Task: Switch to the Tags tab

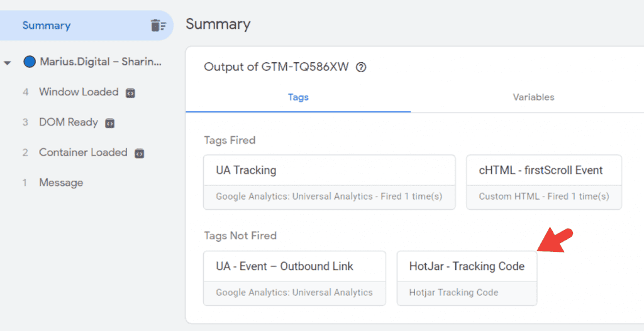Action: [x=298, y=97]
